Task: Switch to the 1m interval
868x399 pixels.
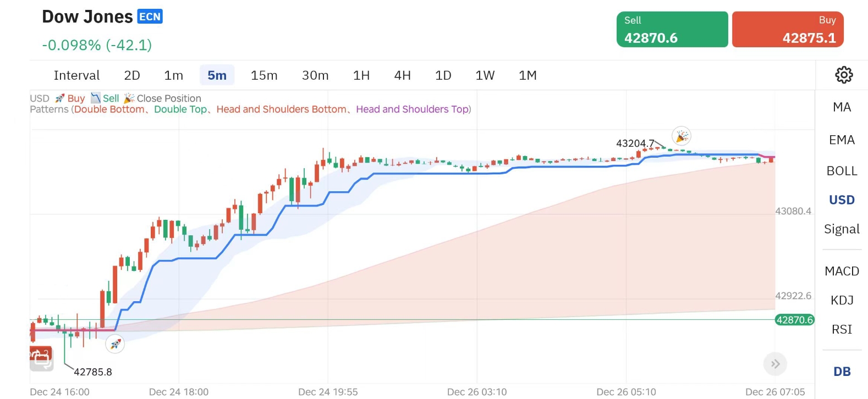Action: [x=173, y=75]
